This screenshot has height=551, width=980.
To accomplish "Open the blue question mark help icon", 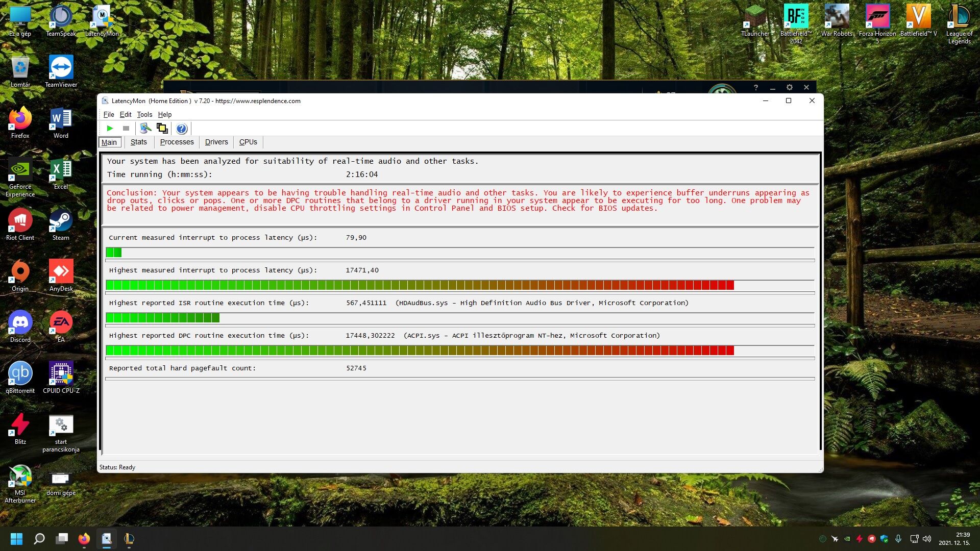I will [x=181, y=129].
